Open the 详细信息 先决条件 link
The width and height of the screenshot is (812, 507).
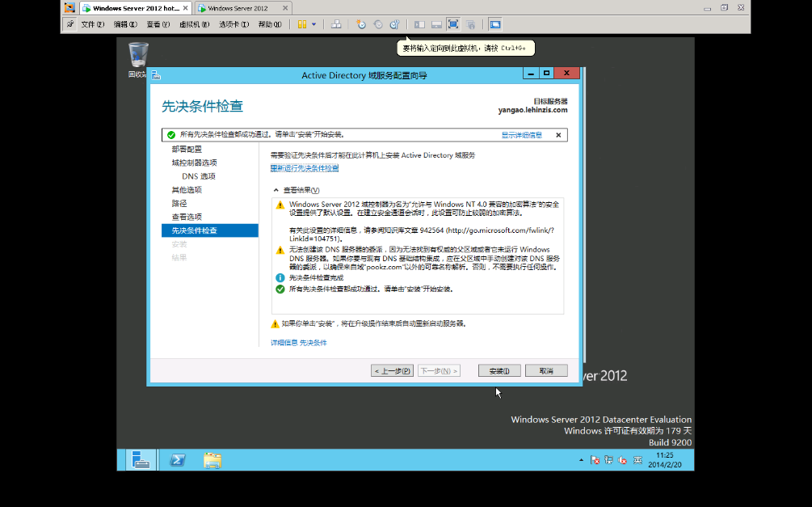coord(299,343)
